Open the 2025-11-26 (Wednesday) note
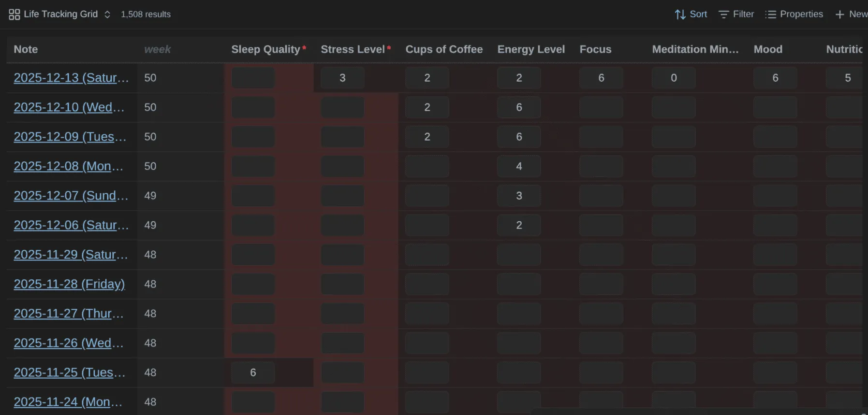The height and width of the screenshot is (415, 868). [x=68, y=343]
